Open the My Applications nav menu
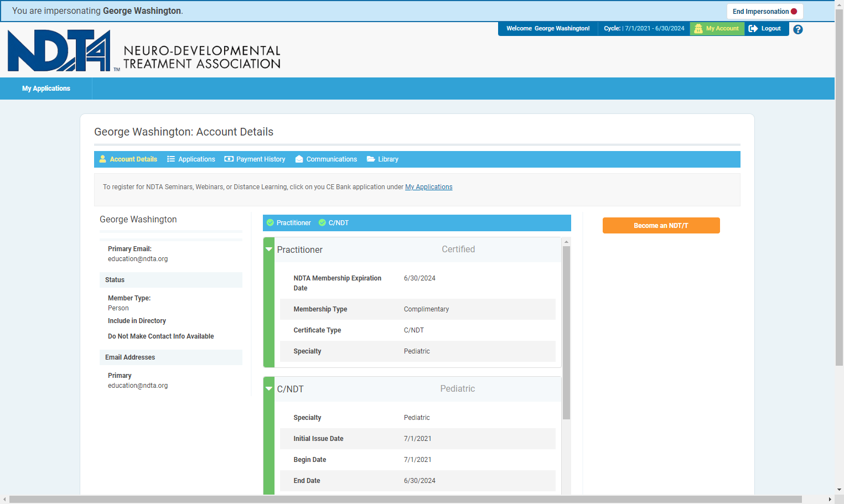 point(46,89)
